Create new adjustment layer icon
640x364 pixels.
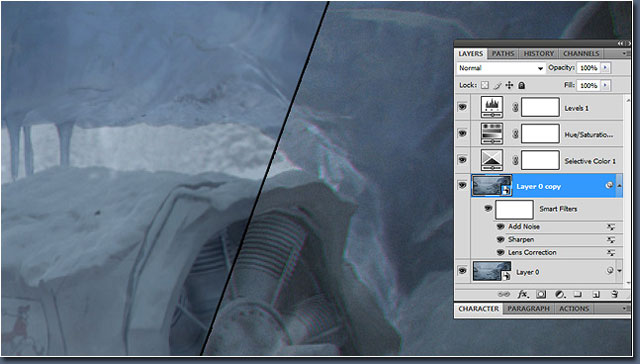point(560,294)
